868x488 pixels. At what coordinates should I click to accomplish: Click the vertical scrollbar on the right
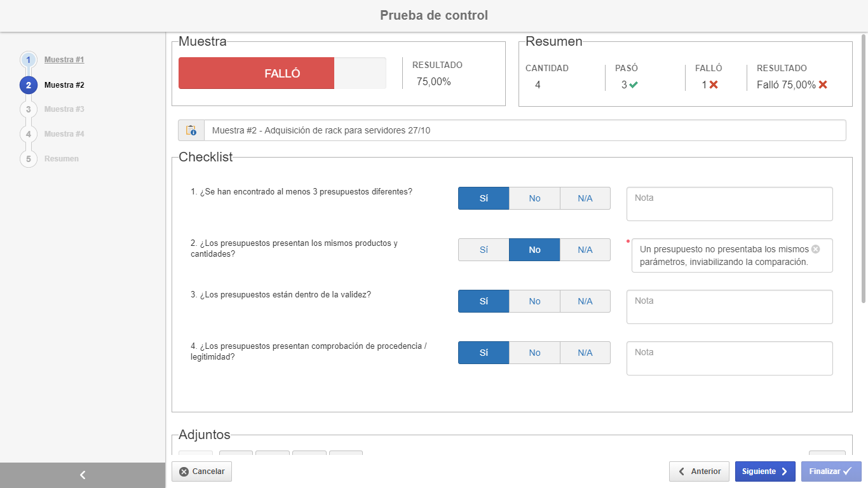click(864, 168)
